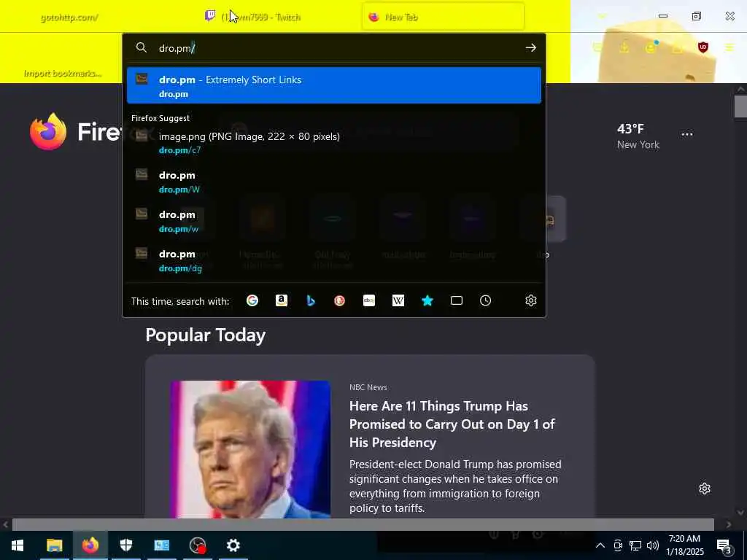Open uBlock Origin extension popup

point(703,47)
